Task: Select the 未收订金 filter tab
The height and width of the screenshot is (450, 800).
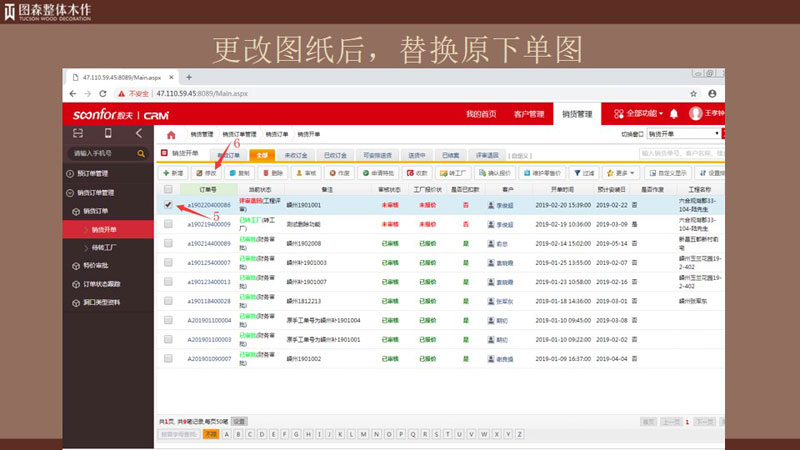Action: point(294,155)
